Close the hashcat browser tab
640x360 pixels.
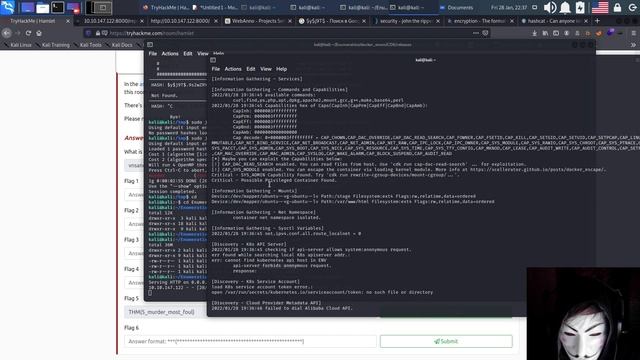coord(586,21)
